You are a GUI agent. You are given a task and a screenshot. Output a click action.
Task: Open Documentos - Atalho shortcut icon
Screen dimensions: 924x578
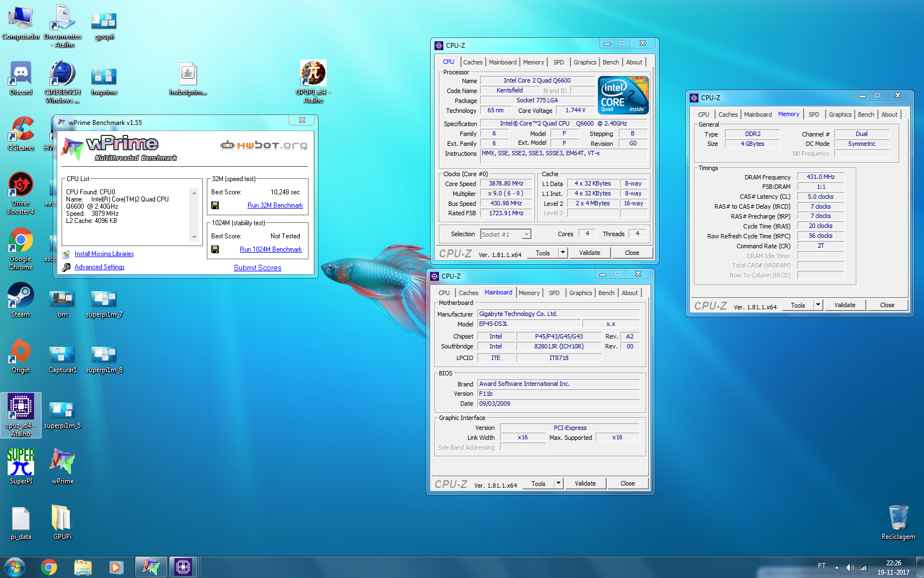tap(63, 26)
